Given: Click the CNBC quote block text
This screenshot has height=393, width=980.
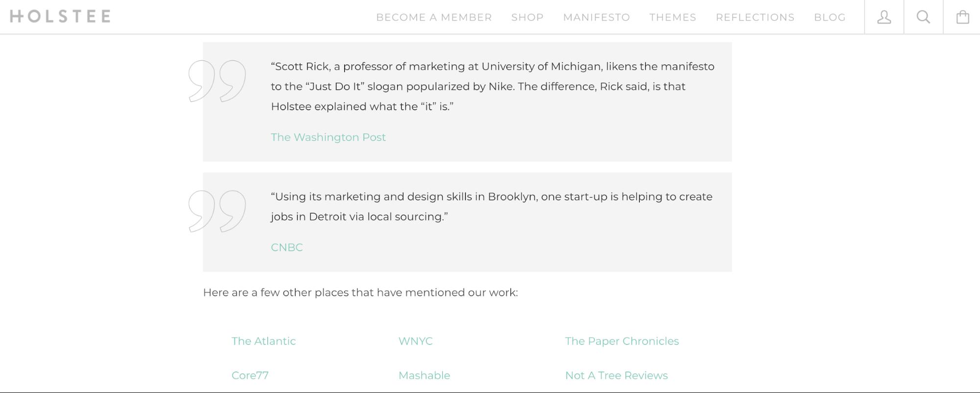Looking at the screenshot, I should pyautogui.click(x=491, y=207).
